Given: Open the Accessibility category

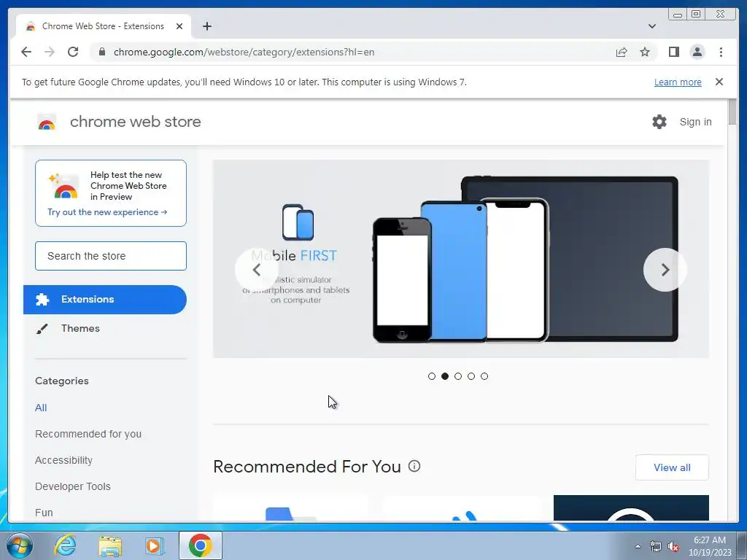Looking at the screenshot, I should point(64,460).
